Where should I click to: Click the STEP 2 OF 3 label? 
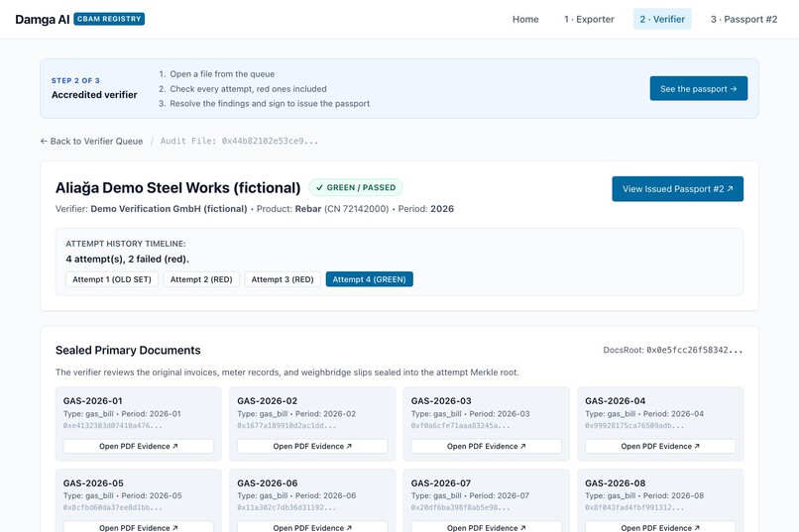(x=75, y=80)
